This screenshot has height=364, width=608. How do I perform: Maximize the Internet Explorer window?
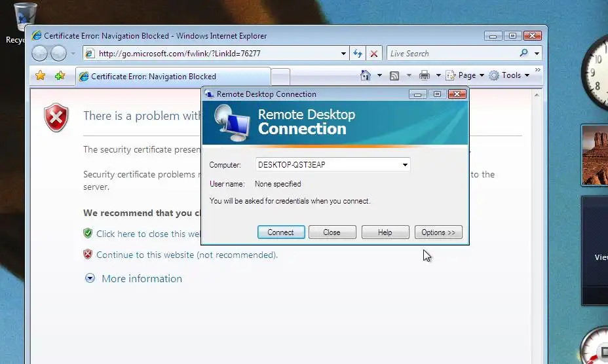click(x=512, y=36)
